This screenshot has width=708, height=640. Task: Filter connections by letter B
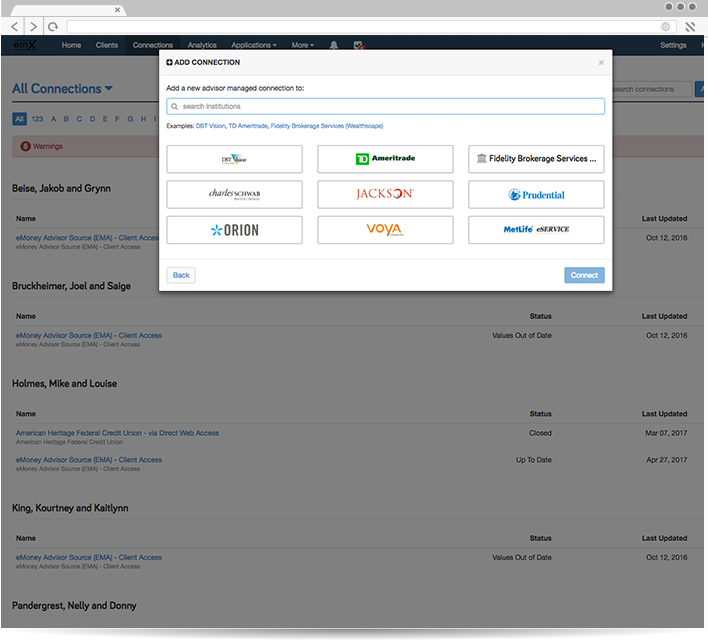pyautogui.click(x=66, y=119)
